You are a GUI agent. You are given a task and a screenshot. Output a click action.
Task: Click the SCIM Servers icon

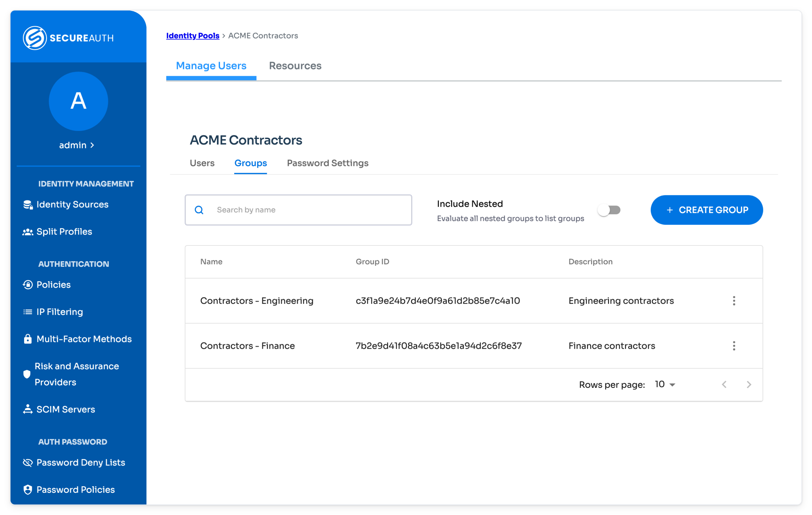point(28,409)
